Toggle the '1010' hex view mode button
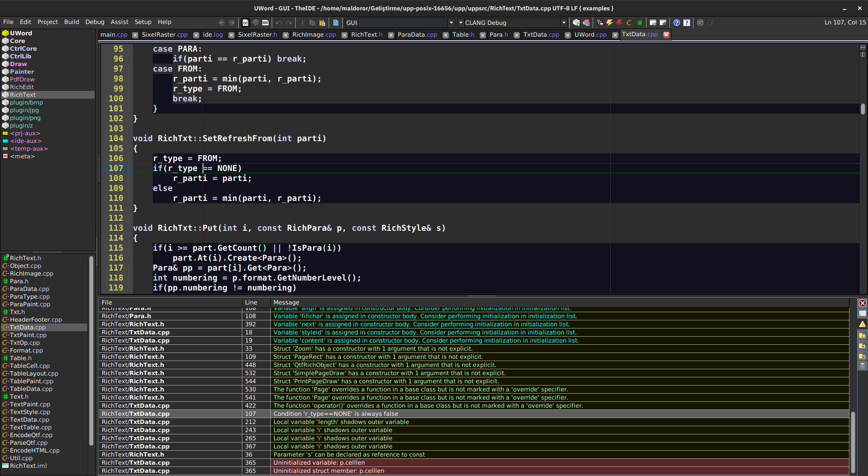The height and width of the screenshot is (476, 868). click(x=265, y=23)
